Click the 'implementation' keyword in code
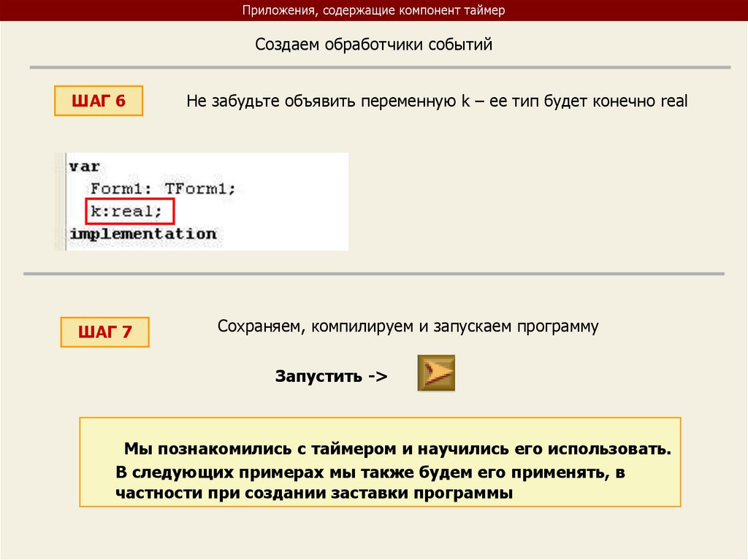Viewport: 748px width, 560px height. click(x=143, y=234)
